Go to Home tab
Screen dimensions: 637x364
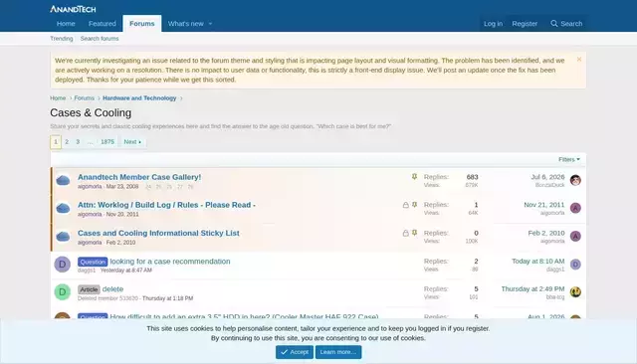[x=66, y=24]
